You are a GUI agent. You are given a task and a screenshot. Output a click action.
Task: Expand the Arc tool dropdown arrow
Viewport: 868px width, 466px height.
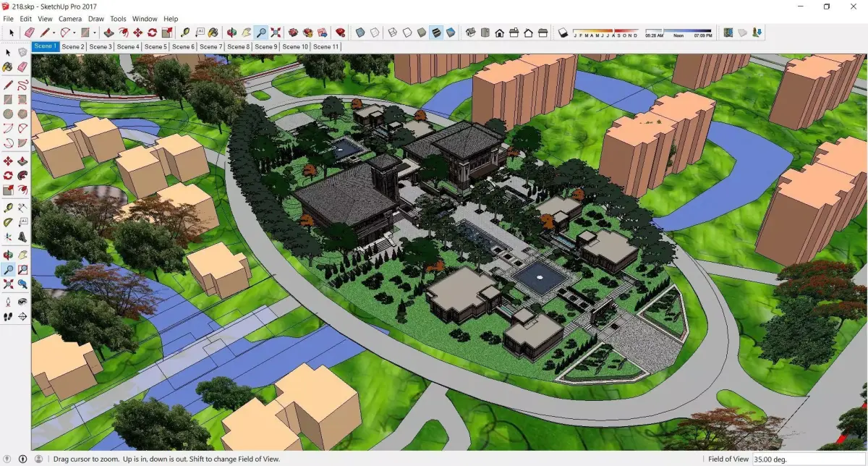pos(75,33)
